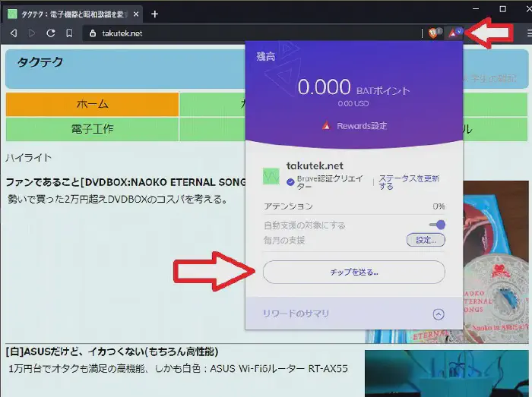Click 設定... button for monthly support
The width and height of the screenshot is (532, 397).
tap(426, 240)
